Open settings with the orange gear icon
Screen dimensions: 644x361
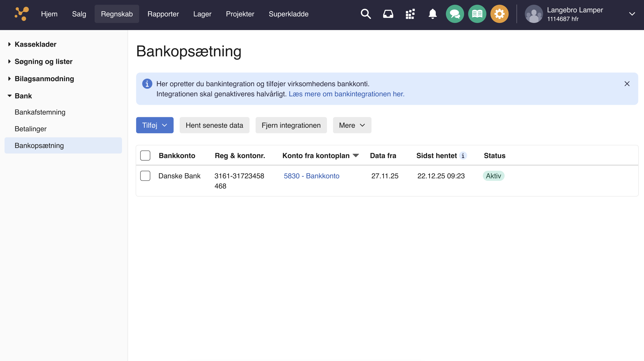[499, 14]
